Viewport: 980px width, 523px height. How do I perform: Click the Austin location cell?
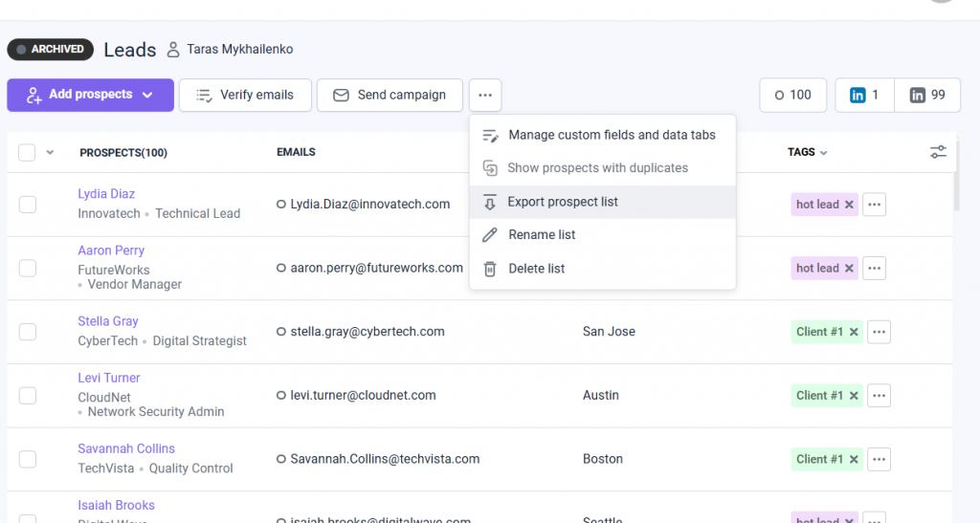[601, 395]
